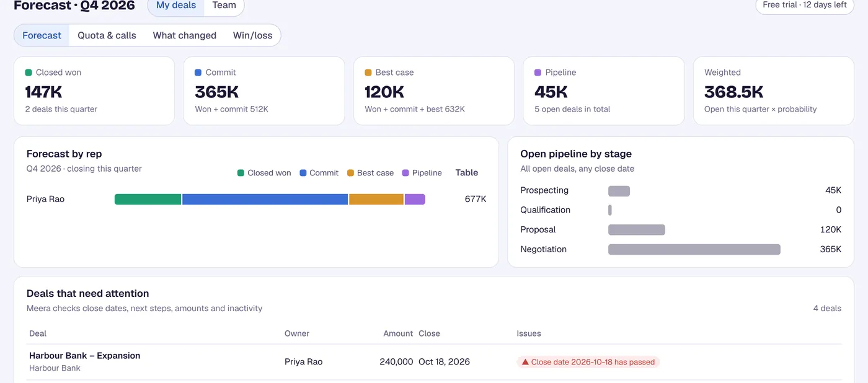Select the Negotiation stage label
Viewport: 868px width, 383px height.
coord(543,249)
